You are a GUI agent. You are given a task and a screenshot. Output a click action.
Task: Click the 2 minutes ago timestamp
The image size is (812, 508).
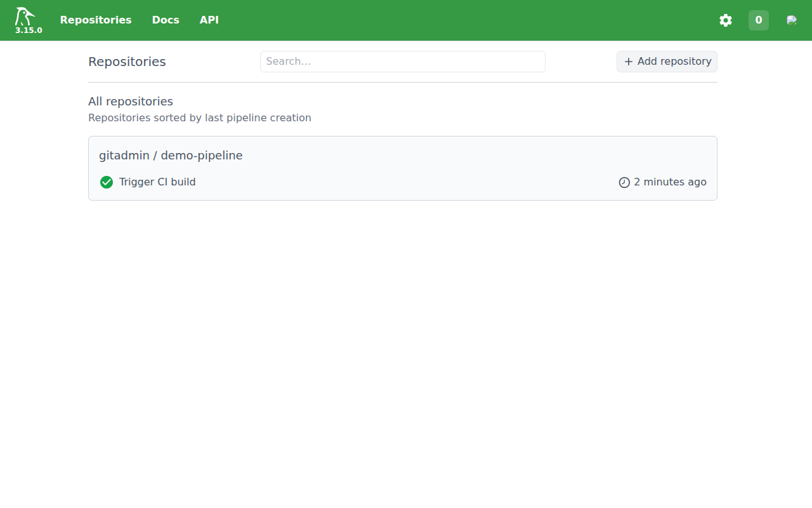(x=670, y=182)
